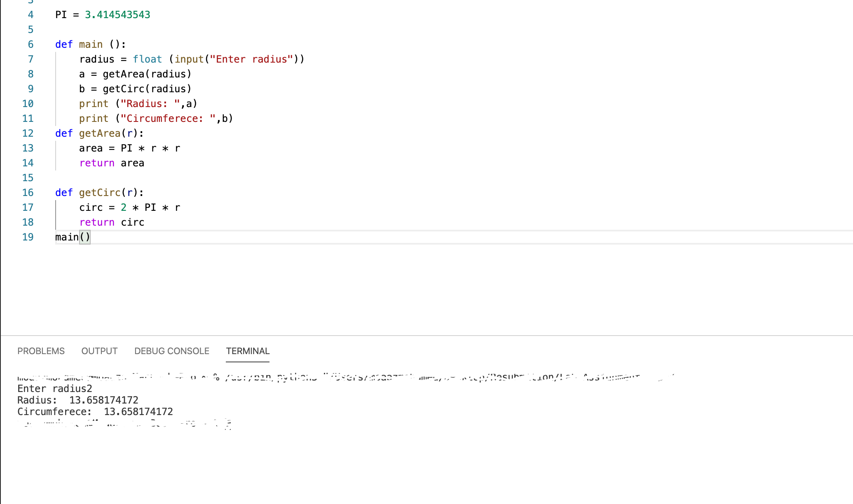Image resolution: width=853 pixels, height=504 pixels.
Task: Click empty line 15 in editor gutter
Action: click(28, 178)
